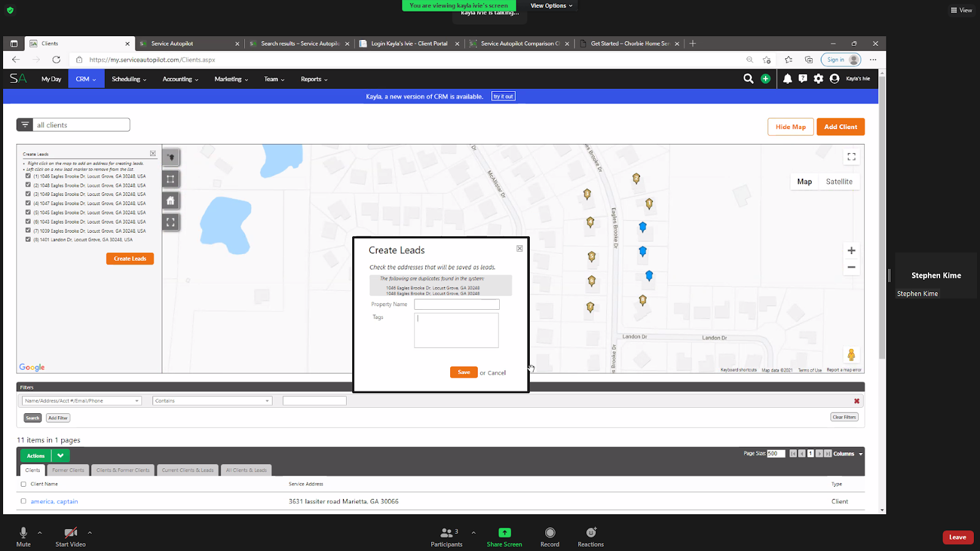Expand the Scheduling menu
Screen dimensions: 980x551
click(129, 79)
